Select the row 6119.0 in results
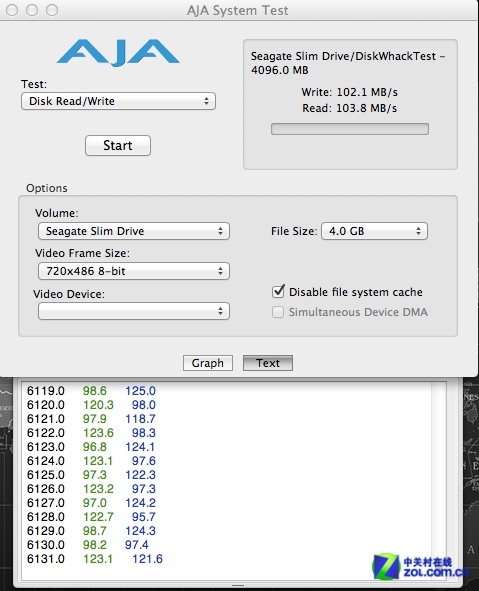Screen dimensions: 479x591 [91, 391]
